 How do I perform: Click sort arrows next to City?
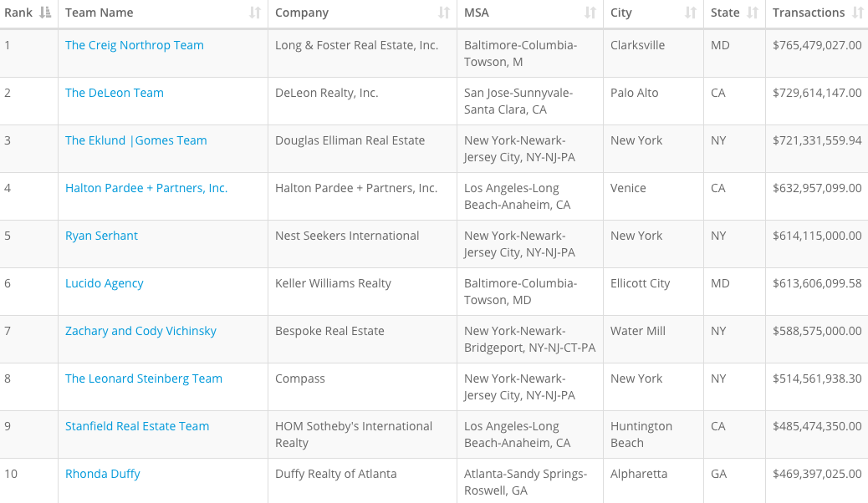pyautogui.click(x=691, y=13)
